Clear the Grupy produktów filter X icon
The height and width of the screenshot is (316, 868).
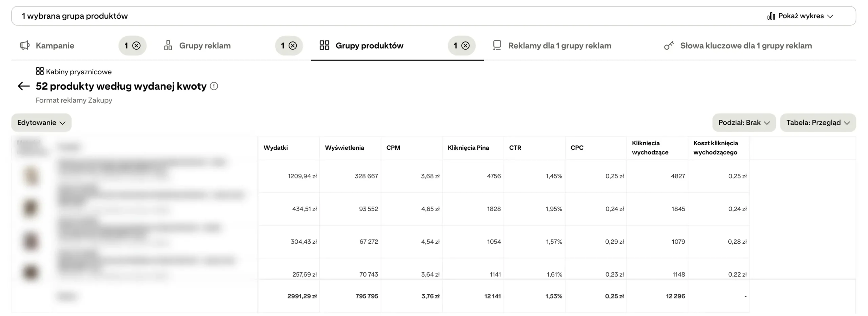466,45
